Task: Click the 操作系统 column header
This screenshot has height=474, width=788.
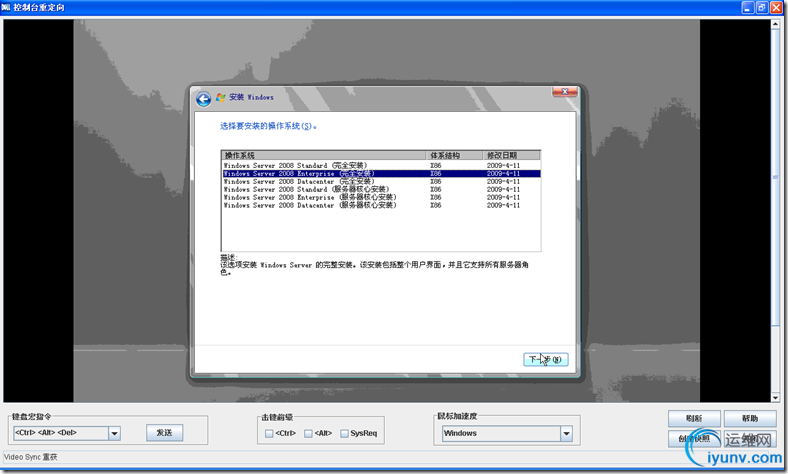Action: tap(324, 155)
